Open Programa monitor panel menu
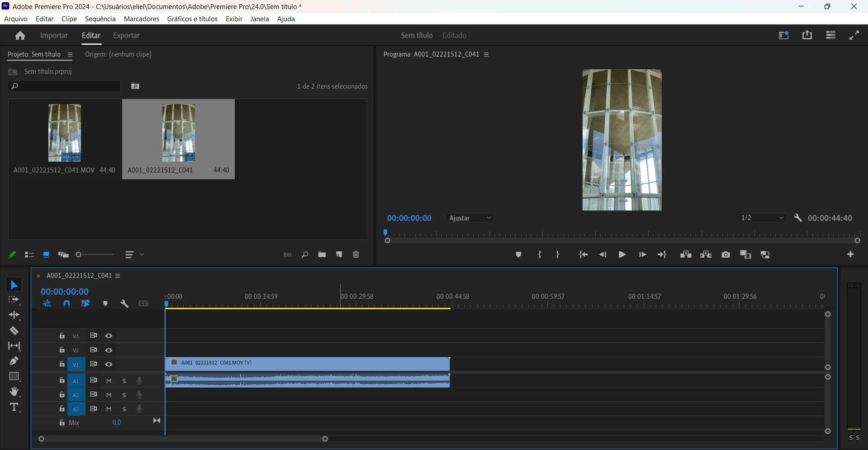The width and height of the screenshot is (868, 450). 487,55
